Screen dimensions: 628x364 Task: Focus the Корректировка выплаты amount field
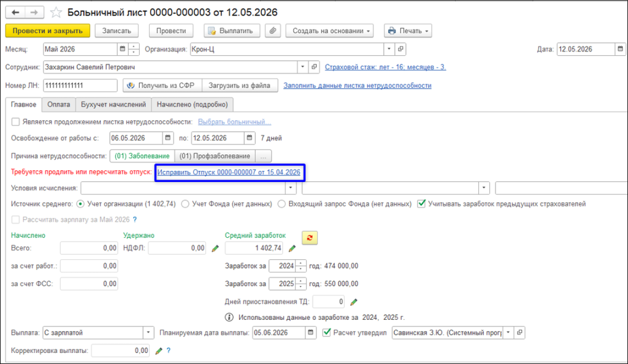(120, 351)
